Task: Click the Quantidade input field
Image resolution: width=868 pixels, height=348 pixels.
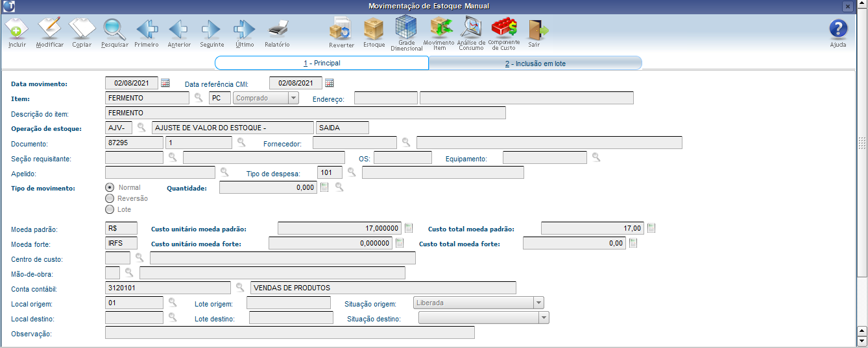Action: 269,187
